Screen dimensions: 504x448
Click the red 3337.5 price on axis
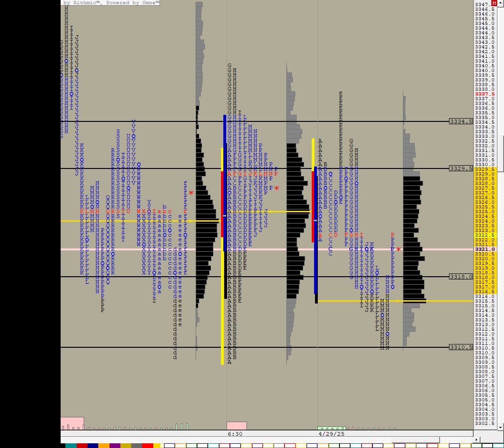click(x=485, y=94)
